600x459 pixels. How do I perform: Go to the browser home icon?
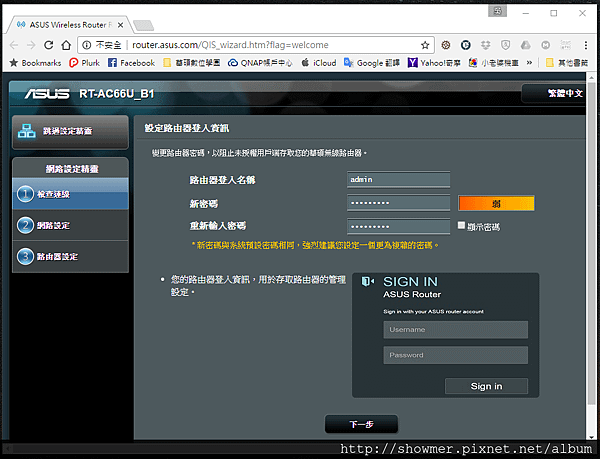(66, 45)
